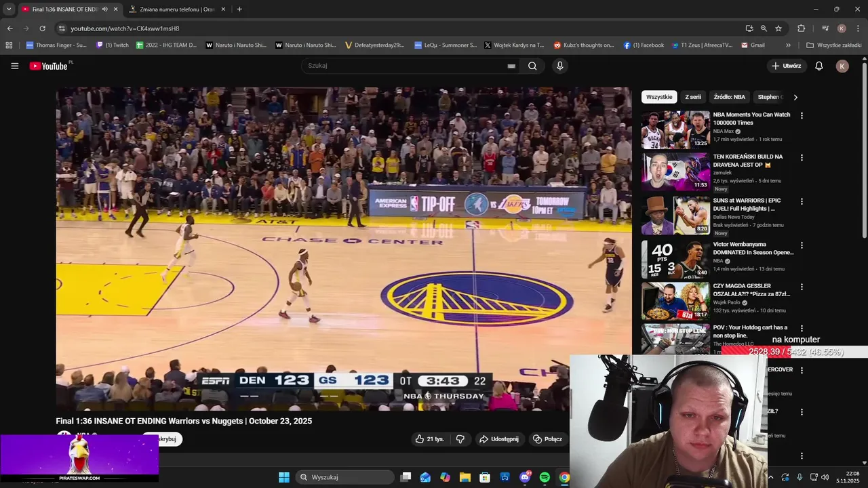This screenshot has width=868, height=488.
Task: Click the Wyszukaj taskbar search box
Action: (345, 477)
